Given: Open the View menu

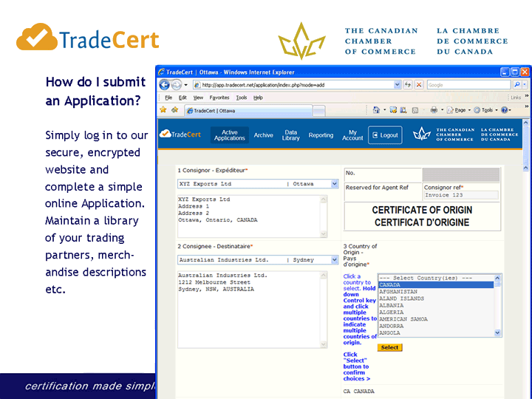Looking at the screenshot, I should pos(198,98).
